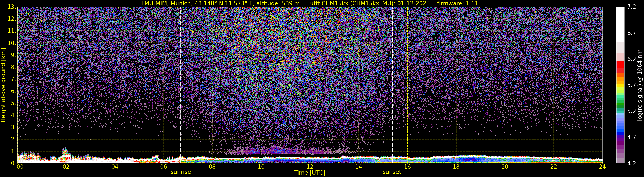Click the height-axis tick label "0."
The height and width of the screenshot is (177, 644).
click(x=13, y=163)
